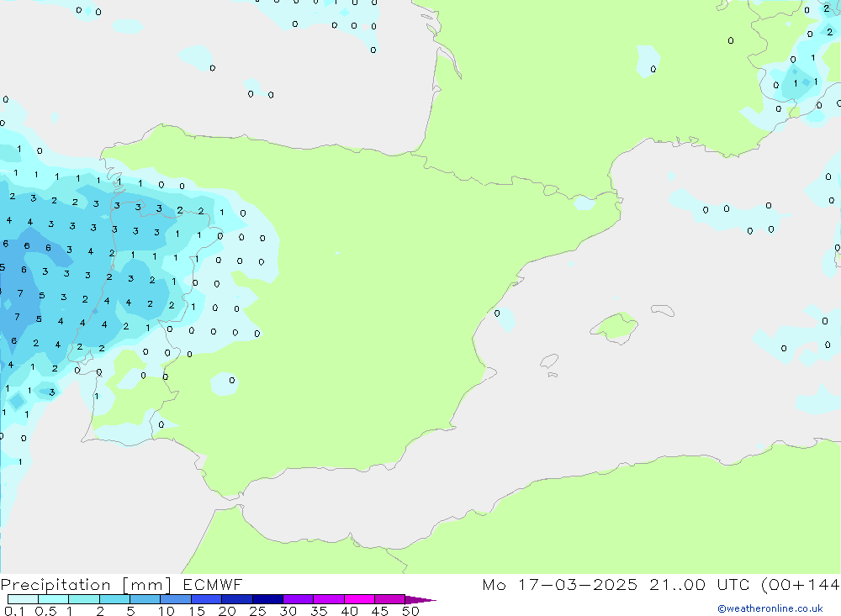Click the 0.1–0.5 mm legend color swatch
Screen dimensions: 841x616
click(23, 599)
